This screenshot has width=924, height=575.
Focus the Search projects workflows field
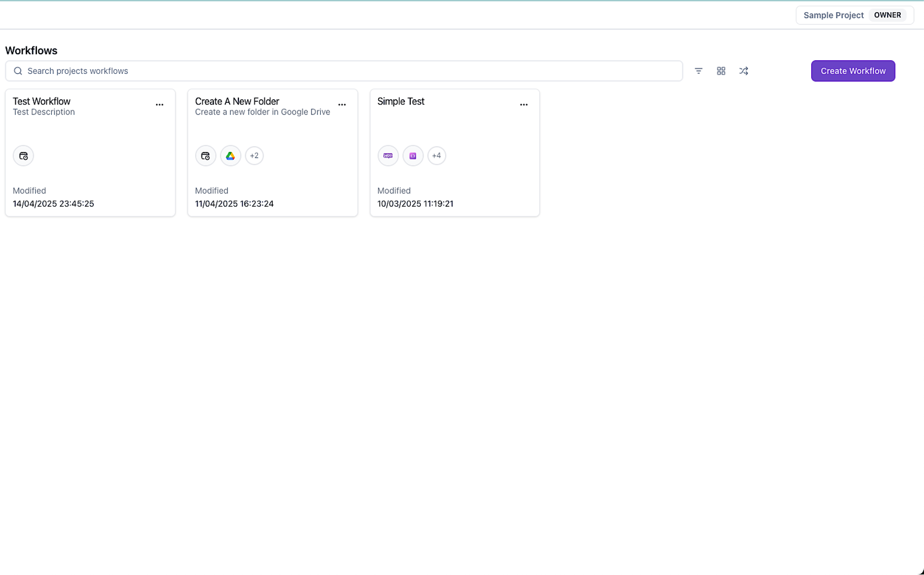click(348, 71)
